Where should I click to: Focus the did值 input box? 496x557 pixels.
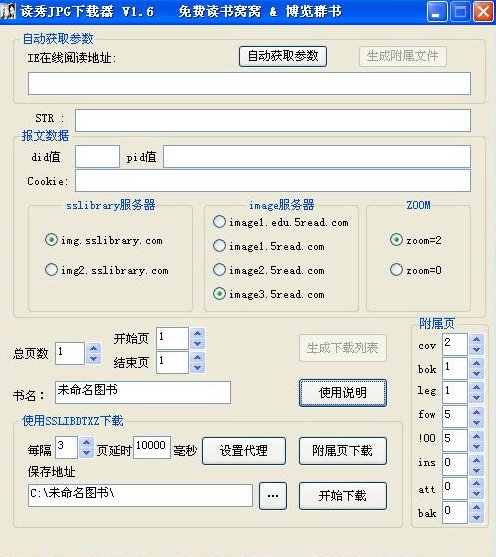pos(97,156)
